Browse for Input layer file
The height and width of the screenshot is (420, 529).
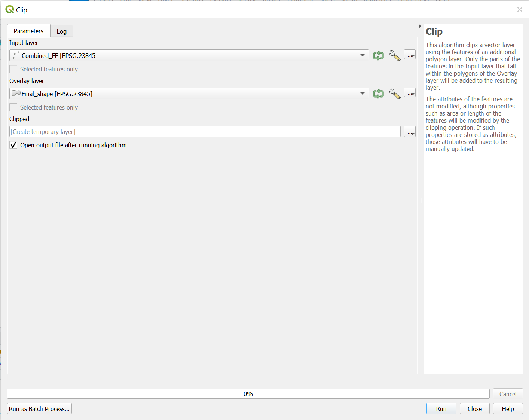410,55
